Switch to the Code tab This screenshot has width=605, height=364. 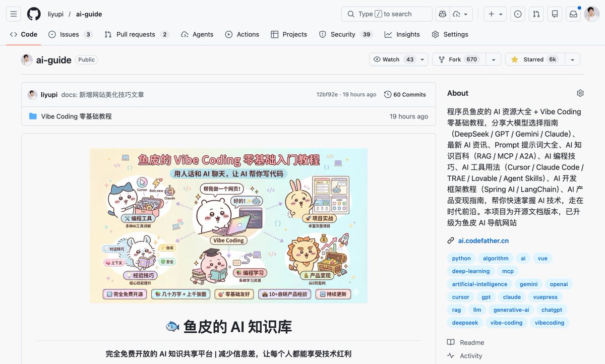[24, 34]
